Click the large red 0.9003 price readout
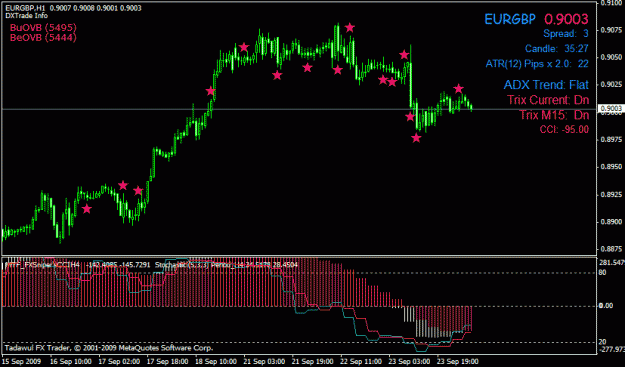 coord(566,19)
